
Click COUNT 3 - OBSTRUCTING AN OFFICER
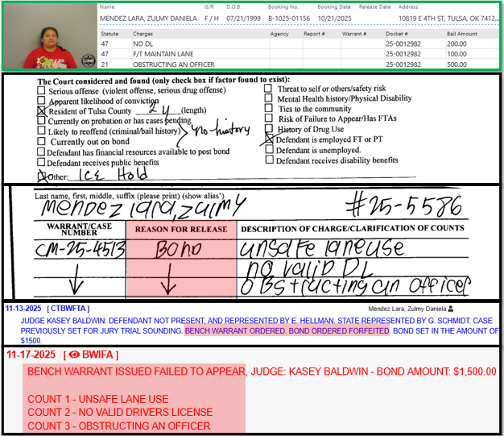click(x=118, y=426)
